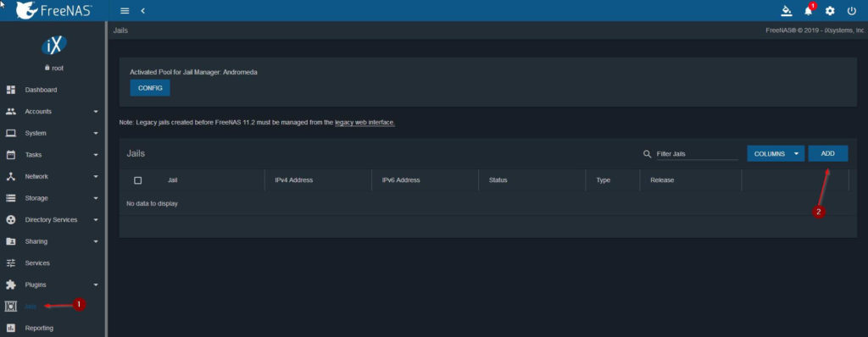Screen dimensions: 868x337
Task: Expand the Plugins menu arrow
Action: pyautogui.click(x=96, y=285)
